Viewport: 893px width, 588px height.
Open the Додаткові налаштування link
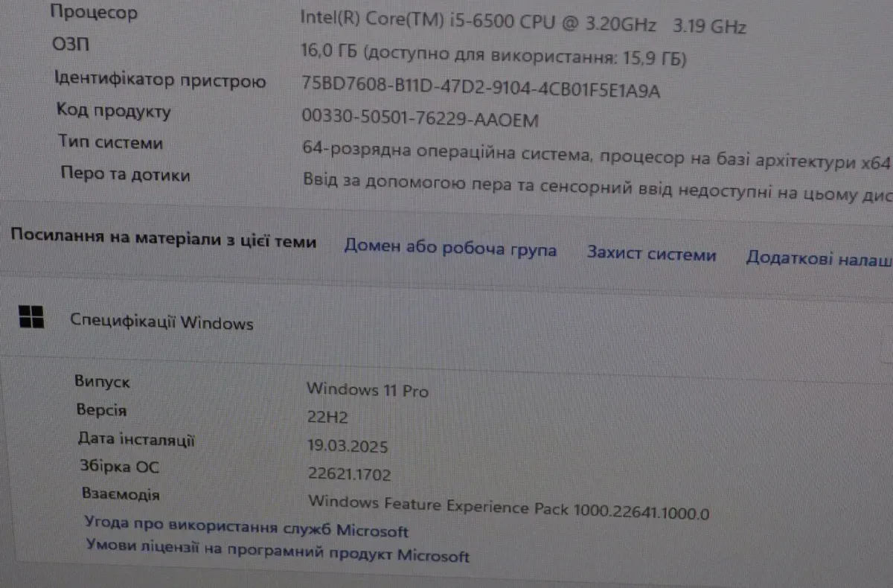[819, 258]
